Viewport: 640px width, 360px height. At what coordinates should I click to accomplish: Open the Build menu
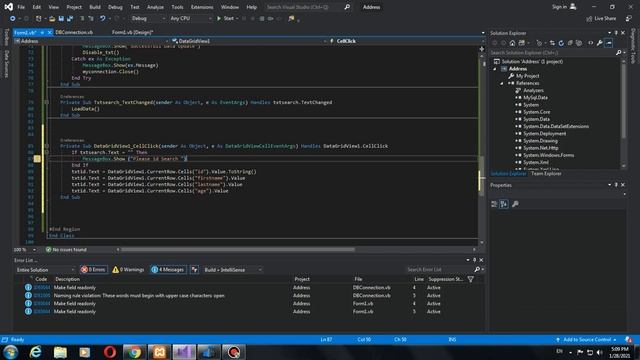95,7
